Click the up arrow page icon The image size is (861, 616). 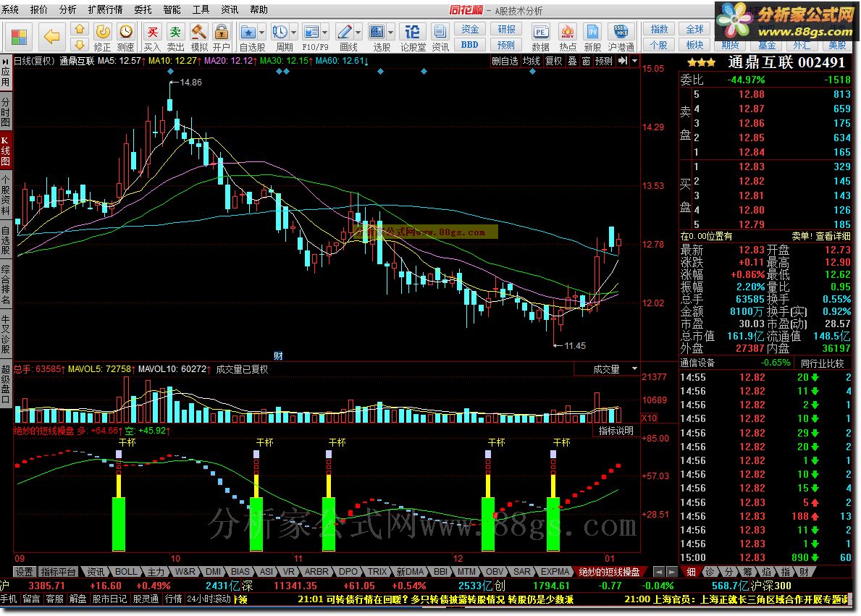coord(80,29)
